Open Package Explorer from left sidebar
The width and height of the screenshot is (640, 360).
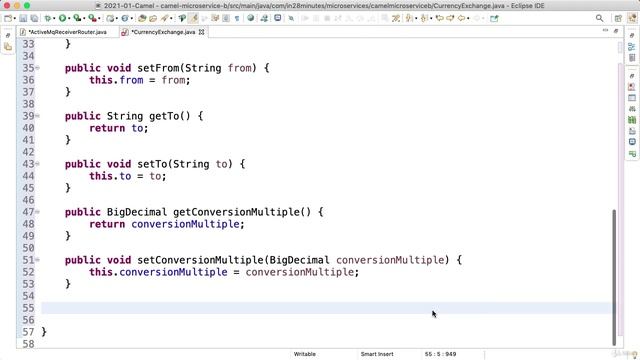click(8, 47)
